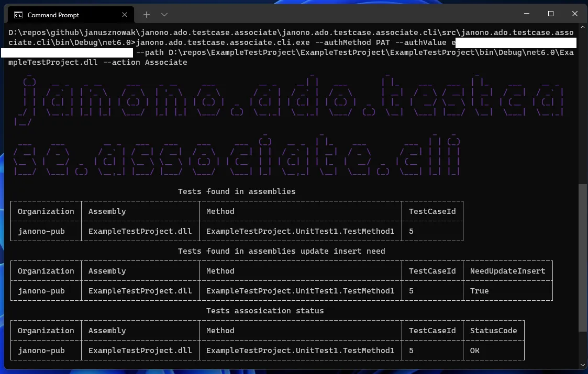588x374 pixels.
Task: Open a new terminal tab
Action: [147, 15]
